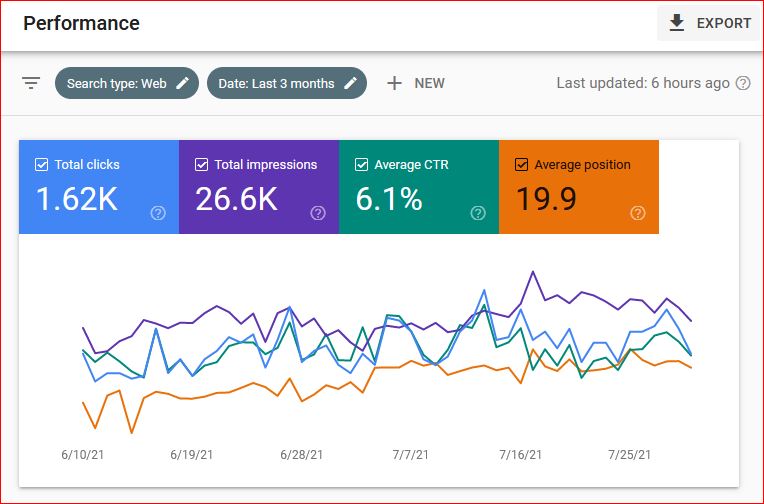Select the 1.62K total clicks value
764x504 pixels.
pos(77,199)
